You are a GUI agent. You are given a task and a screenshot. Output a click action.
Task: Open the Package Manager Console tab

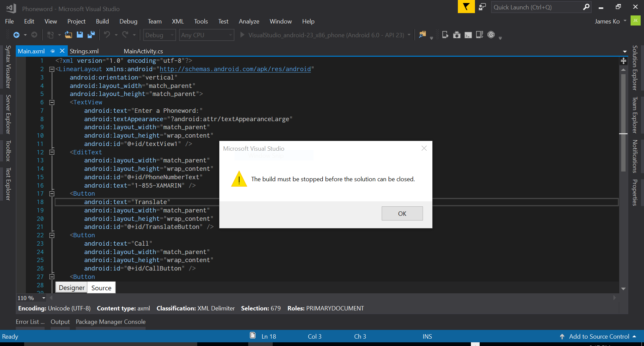click(111, 322)
